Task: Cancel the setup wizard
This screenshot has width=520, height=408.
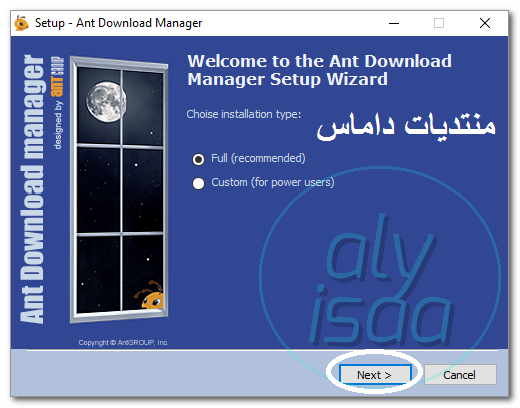Action: (x=460, y=374)
